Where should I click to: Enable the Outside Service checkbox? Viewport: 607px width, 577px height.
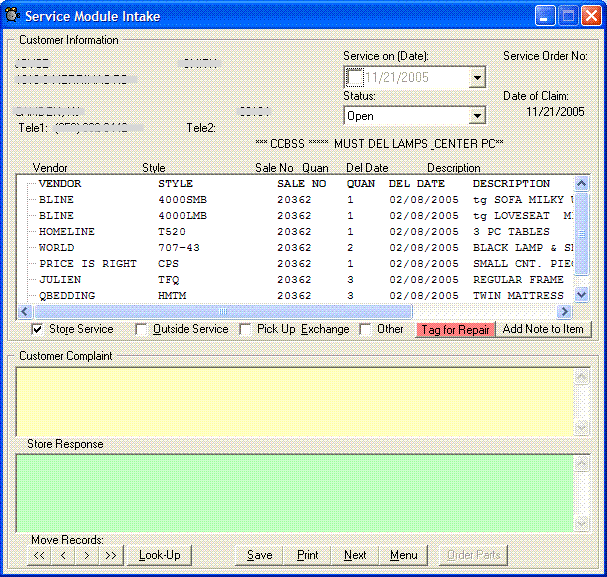(x=141, y=329)
